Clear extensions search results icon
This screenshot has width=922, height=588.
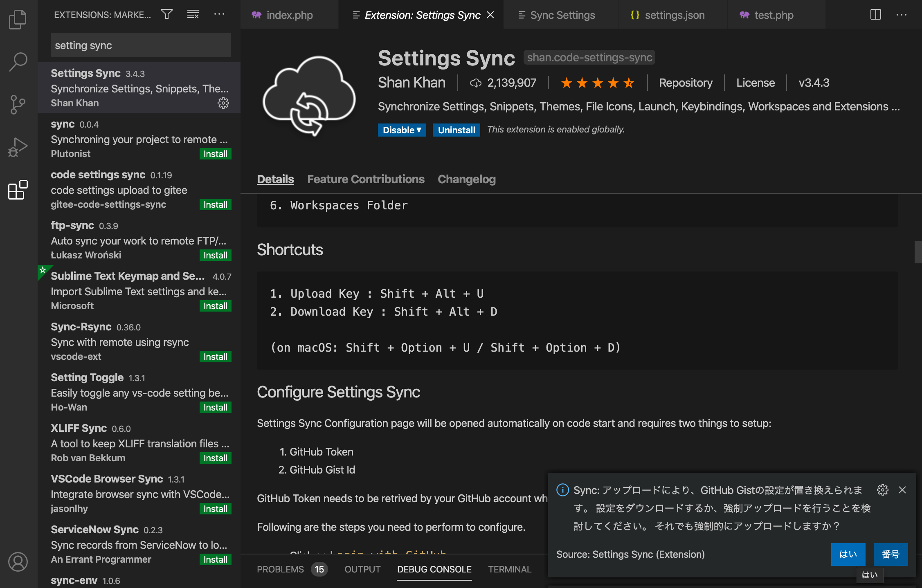pos(193,15)
